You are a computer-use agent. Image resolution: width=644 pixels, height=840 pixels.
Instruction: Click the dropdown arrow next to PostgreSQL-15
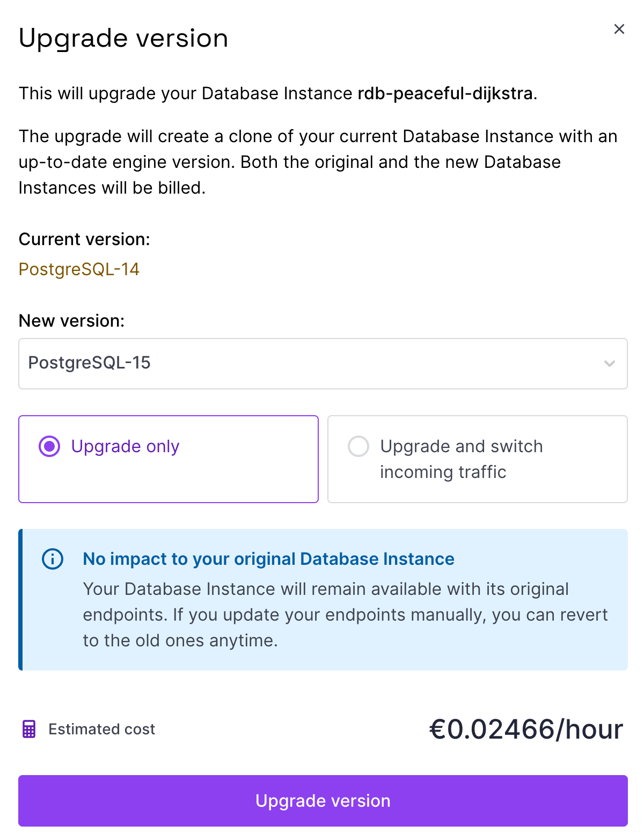click(x=609, y=364)
